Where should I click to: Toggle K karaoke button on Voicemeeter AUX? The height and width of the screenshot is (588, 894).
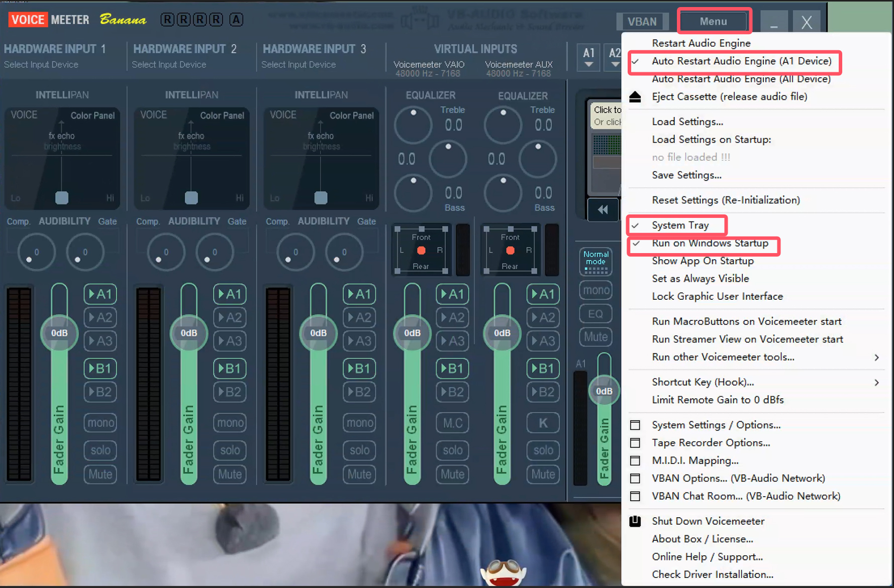click(x=543, y=423)
